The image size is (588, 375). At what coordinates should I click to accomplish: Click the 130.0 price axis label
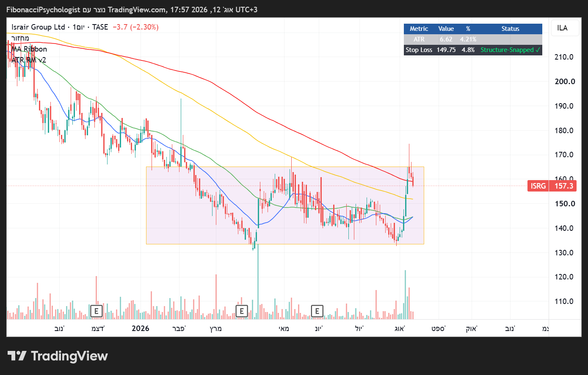click(564, 253)
